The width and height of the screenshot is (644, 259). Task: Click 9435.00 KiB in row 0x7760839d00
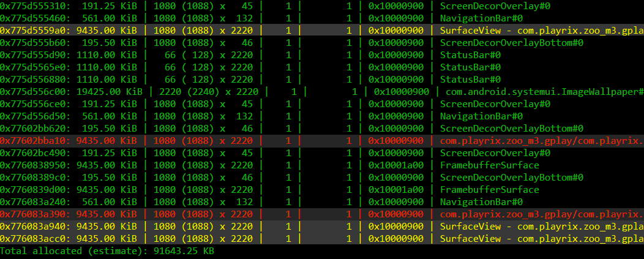point(107,190)
